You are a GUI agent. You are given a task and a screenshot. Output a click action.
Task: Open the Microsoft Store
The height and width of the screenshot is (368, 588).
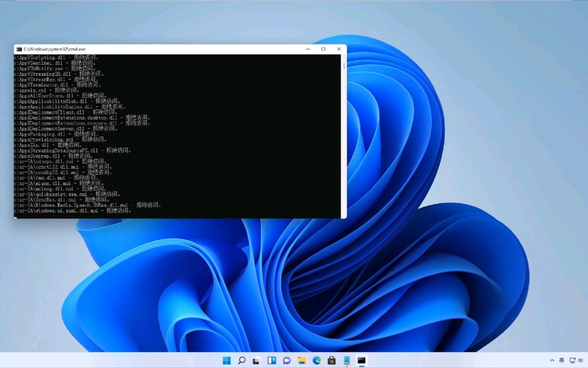[332, 360]
